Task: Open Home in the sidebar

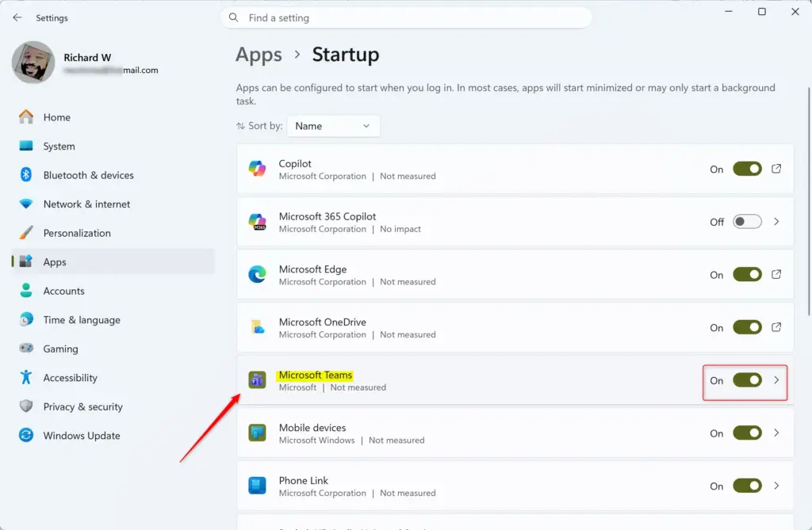Action: tap(113, 117)
